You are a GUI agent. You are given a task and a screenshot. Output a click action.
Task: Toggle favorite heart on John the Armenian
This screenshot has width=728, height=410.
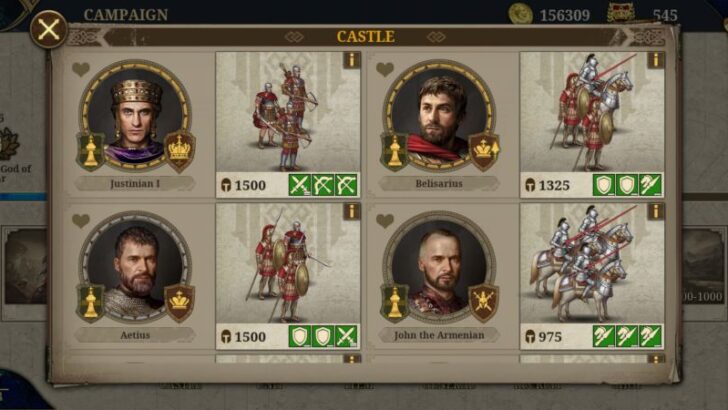pyautogui.click(x=385, y=221)
